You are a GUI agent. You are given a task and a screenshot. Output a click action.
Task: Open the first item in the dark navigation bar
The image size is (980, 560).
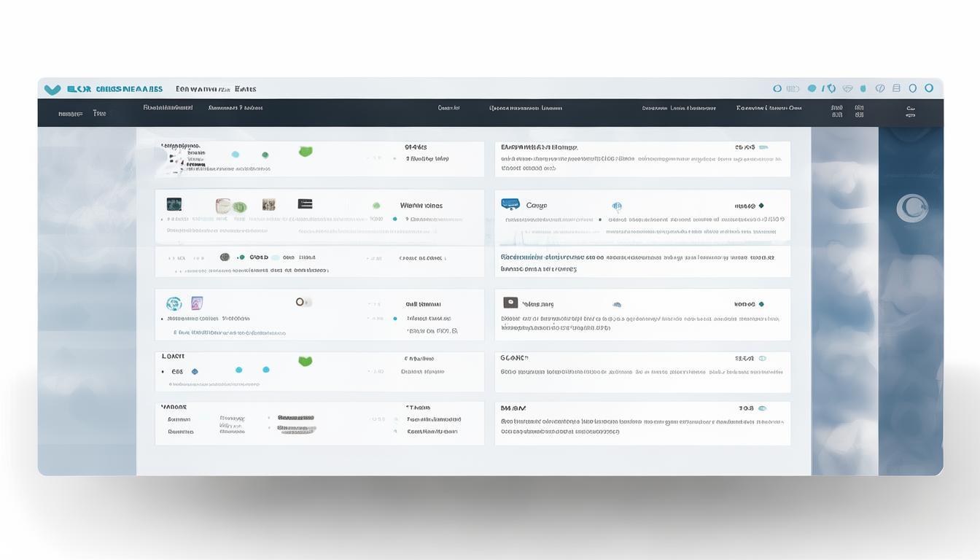[70, 114]
